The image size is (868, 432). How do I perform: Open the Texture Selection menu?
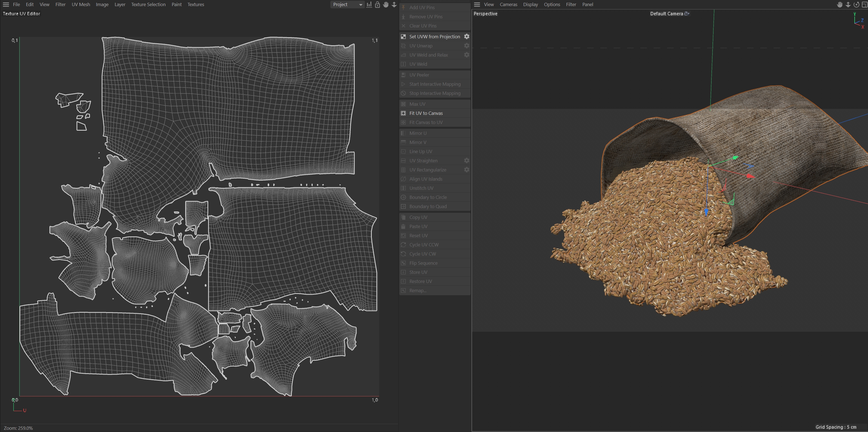coord(148,4)
